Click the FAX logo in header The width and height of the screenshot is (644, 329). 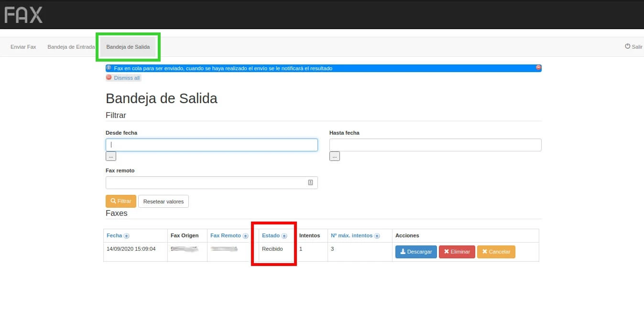coord(23,15)
